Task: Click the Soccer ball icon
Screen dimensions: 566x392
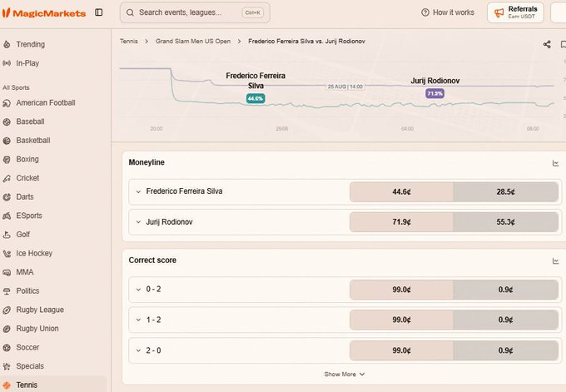Action: 7,347
